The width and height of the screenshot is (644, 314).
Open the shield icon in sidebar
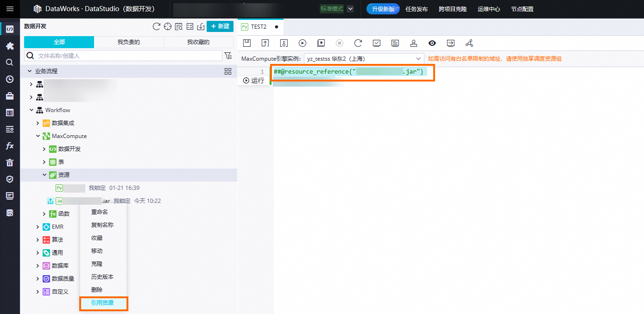click(x=10, y=179)
